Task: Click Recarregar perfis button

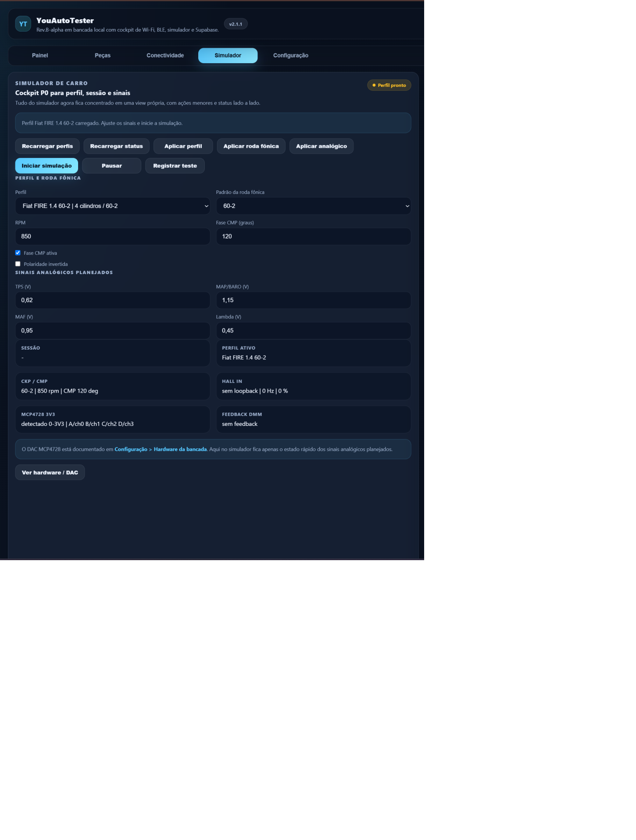Action: click(47, 146)
